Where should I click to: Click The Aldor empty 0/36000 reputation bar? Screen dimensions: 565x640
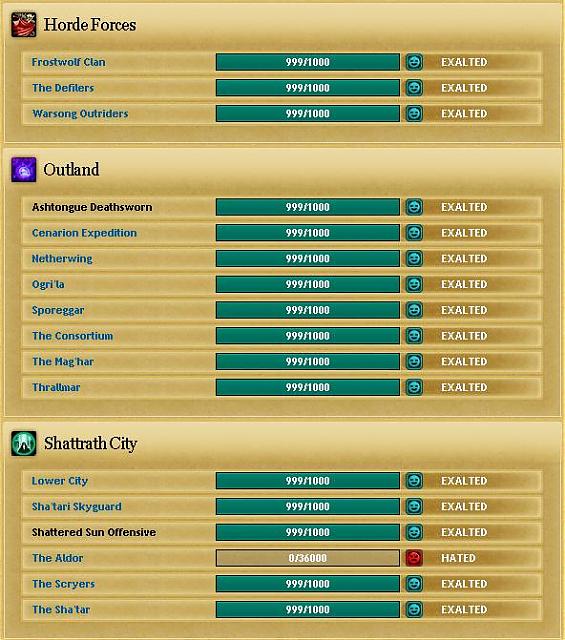[x=308, y=558]
